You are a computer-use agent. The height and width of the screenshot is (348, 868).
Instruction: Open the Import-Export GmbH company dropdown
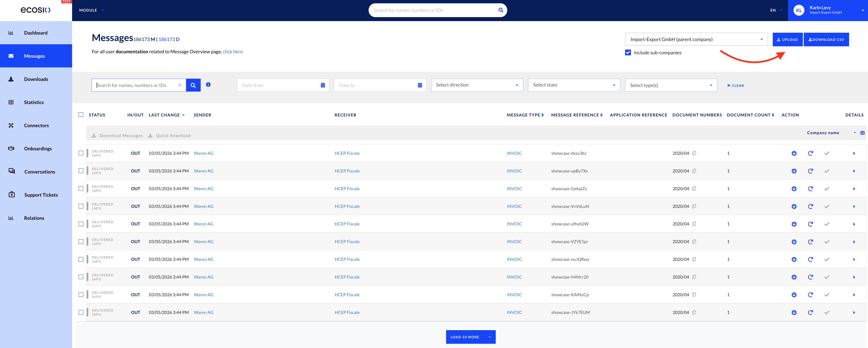click(x=696, y=39)
